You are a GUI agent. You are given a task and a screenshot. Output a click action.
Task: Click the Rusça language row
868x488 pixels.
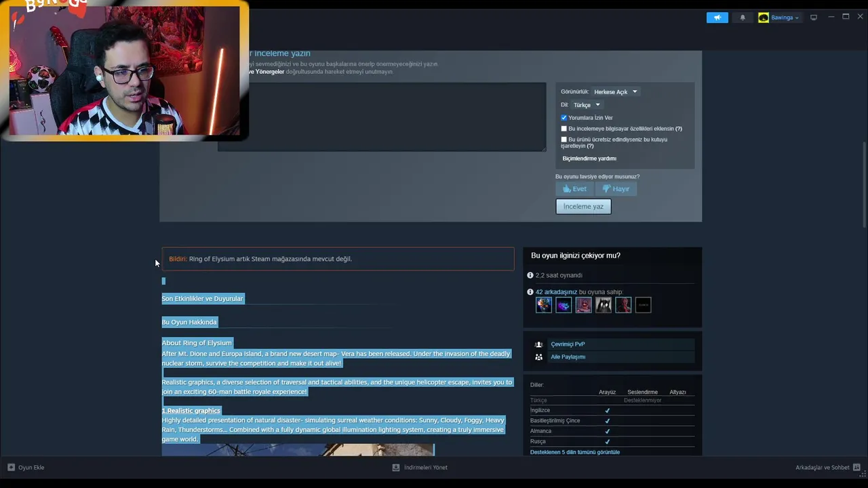612,442
